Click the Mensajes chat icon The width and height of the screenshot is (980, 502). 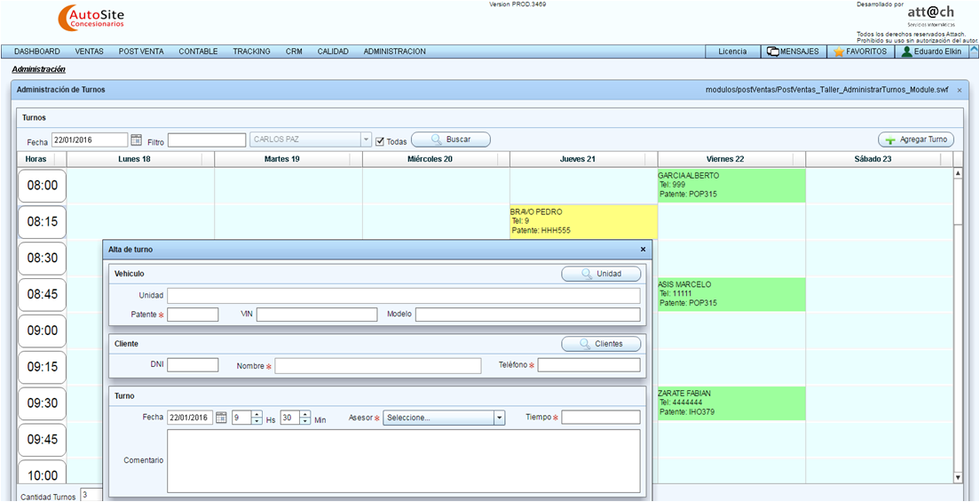pyautogui.click(x=772, y=52)
